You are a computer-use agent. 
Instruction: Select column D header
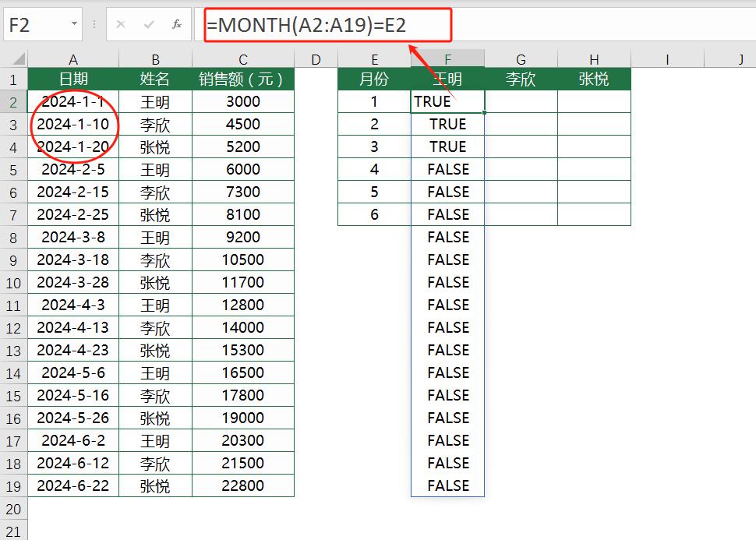point(316,59)
